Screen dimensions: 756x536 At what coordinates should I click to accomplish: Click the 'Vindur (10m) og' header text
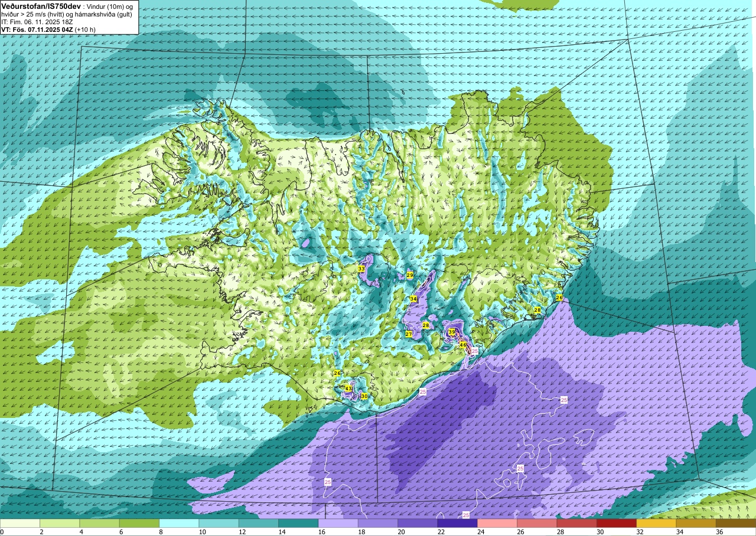111,6
